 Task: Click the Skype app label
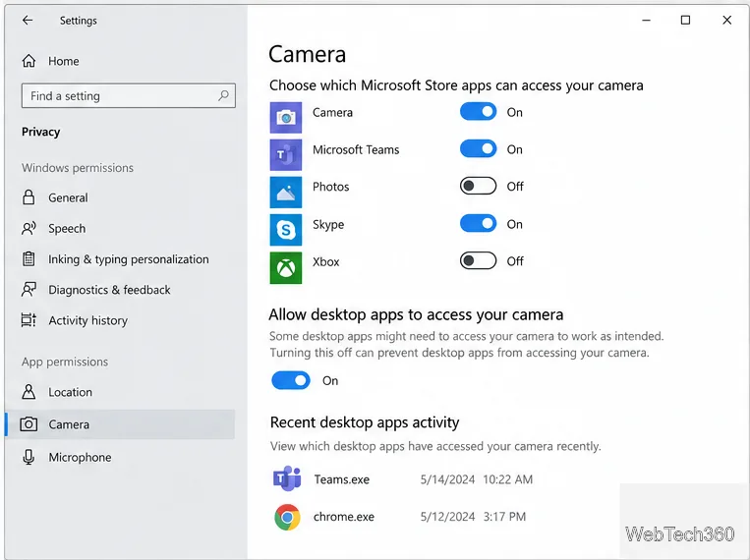pyautogui.click(x=328, y=224)
